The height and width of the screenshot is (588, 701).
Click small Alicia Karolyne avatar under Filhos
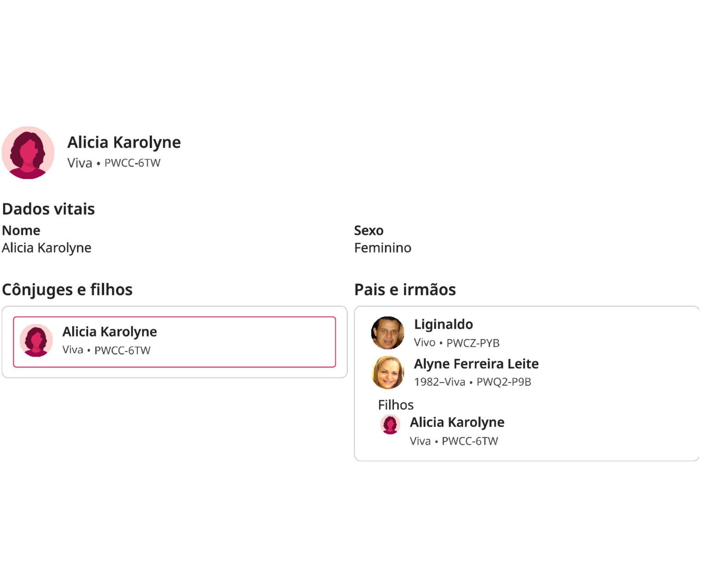[390, 424]
